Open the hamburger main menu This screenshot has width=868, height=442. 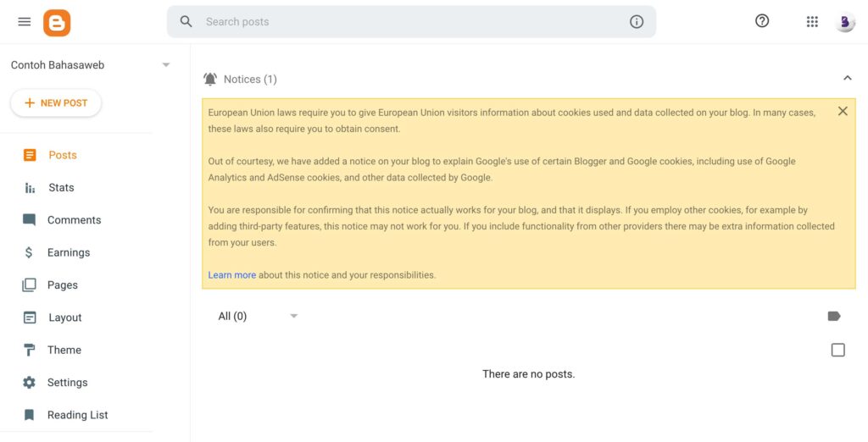click(24, 21)
